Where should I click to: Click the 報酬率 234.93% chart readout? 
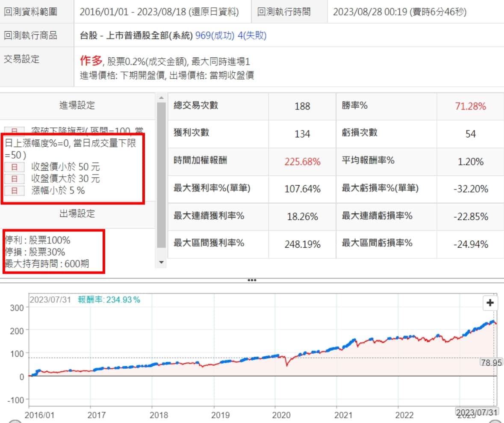[109, 300]
